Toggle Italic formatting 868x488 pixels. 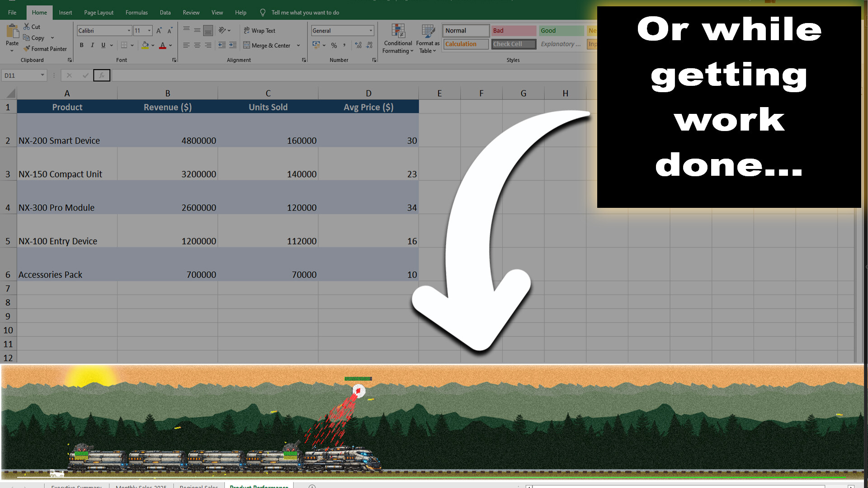92,45
